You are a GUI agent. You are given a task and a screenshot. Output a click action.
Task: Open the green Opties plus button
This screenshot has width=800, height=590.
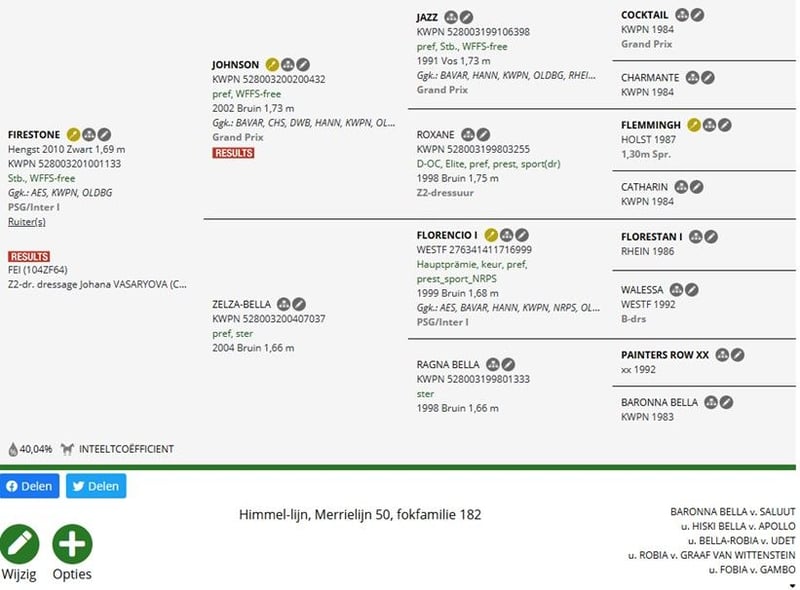tap(72, 544)
